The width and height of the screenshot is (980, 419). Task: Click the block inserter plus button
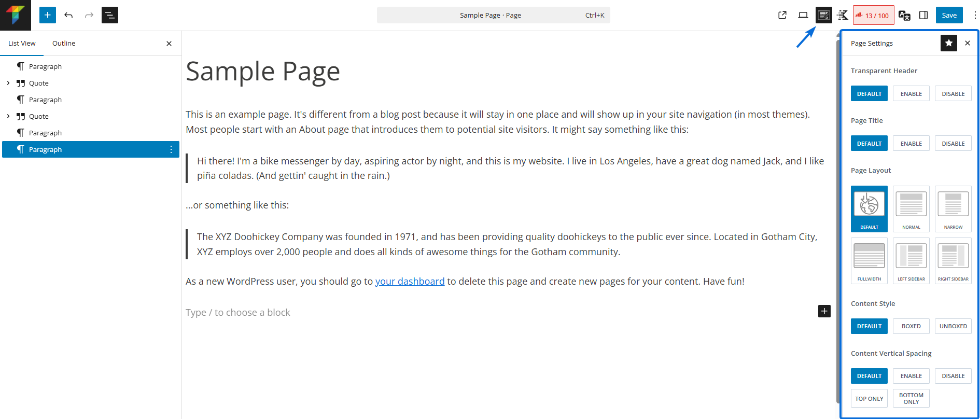[47, 15]
